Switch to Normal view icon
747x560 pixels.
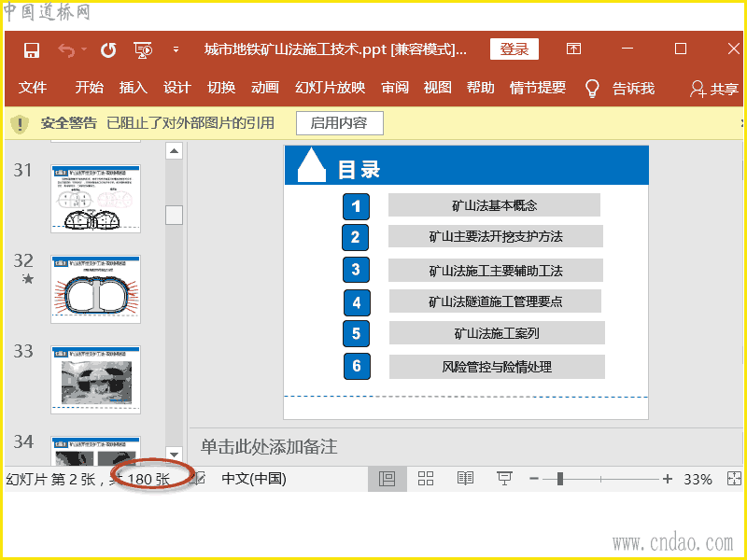click(387, 479)
